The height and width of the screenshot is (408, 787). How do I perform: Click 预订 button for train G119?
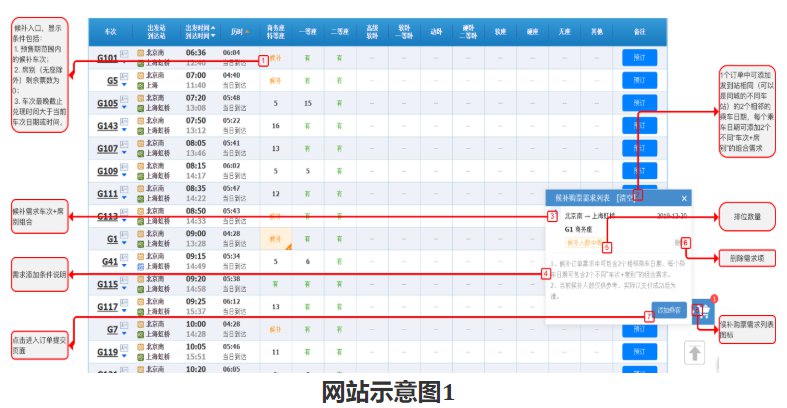639,352
